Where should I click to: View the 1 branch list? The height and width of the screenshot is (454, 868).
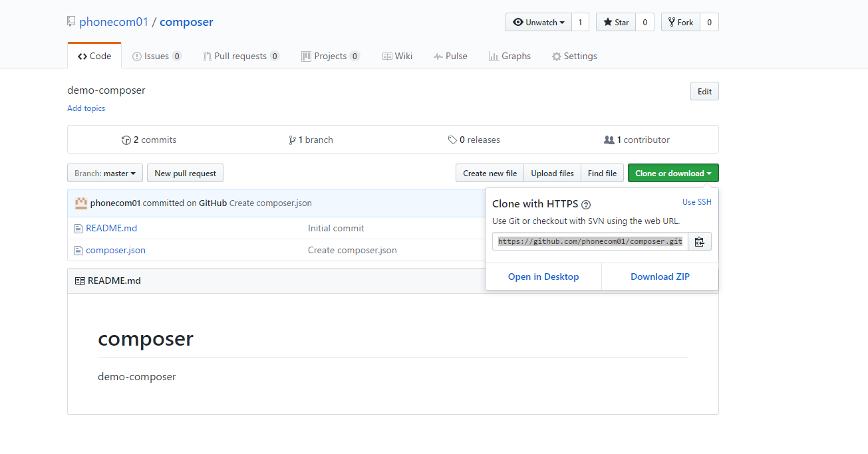click(311, 140)
